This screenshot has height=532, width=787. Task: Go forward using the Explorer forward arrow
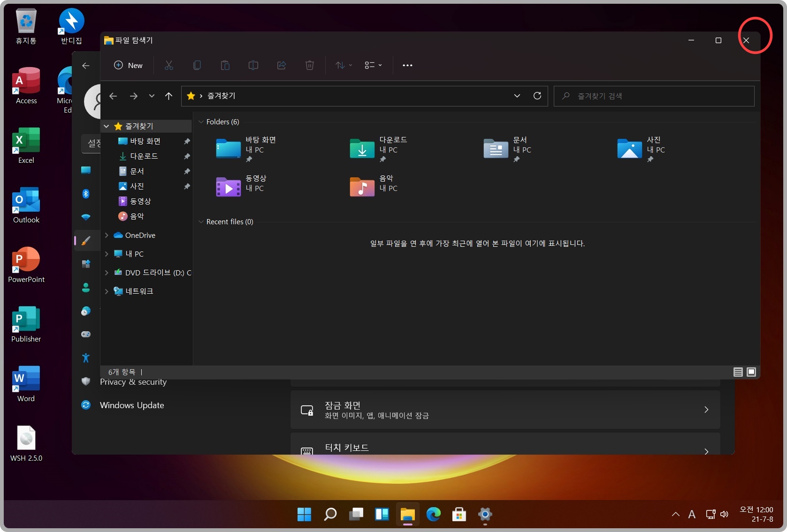(x=134, y=96)
